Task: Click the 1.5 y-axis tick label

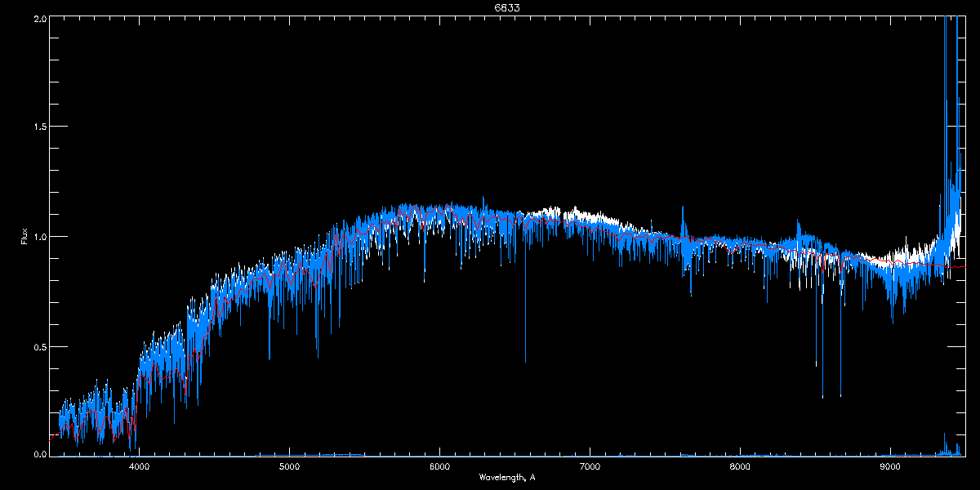Action: (40, 127)
